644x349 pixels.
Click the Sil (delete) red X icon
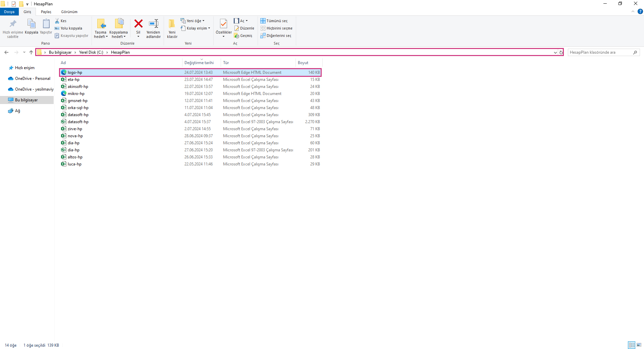138,24
